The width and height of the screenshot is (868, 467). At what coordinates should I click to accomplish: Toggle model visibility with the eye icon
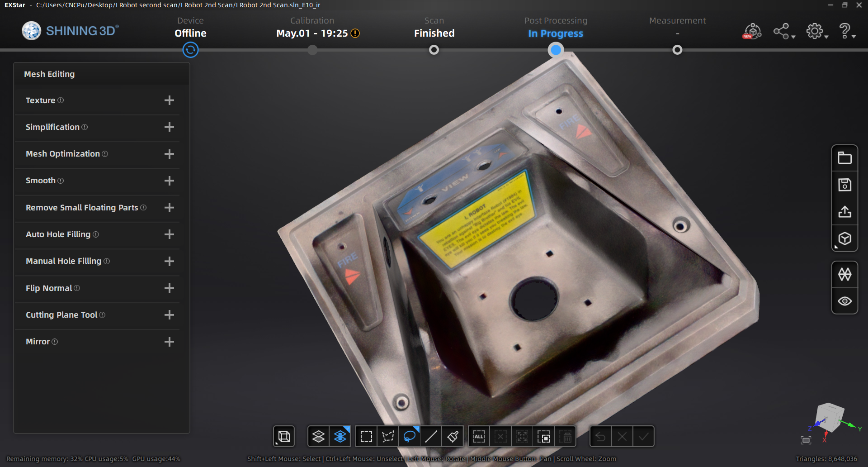point(844,301)
